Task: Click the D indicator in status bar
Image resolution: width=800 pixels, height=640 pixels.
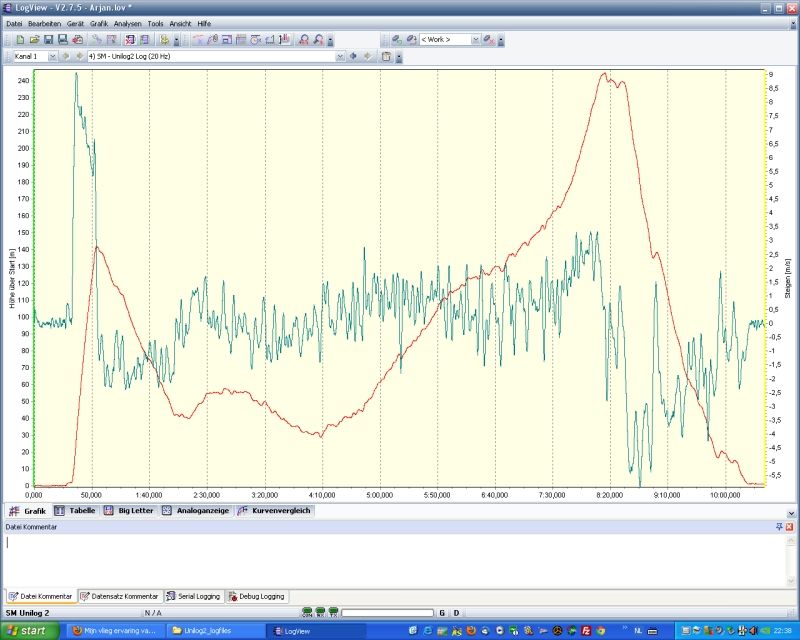Action: click(x=456, y=613)
